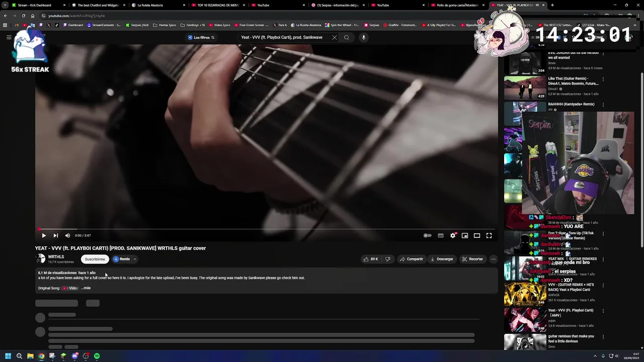Open the Femboys +18 bookmark folder
This screenshot has width=644, height=362.
193,25
